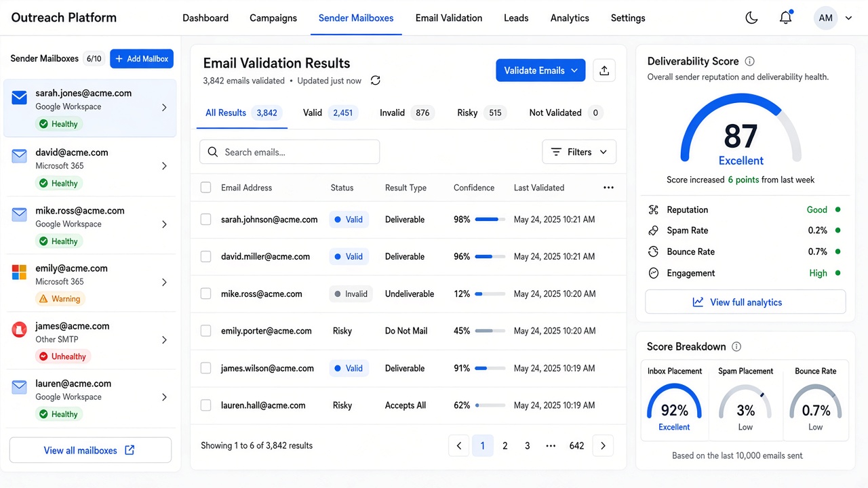
Task: Click the Deliverability Score info icon
Action: pyautogui.click(x=749, y=62)
